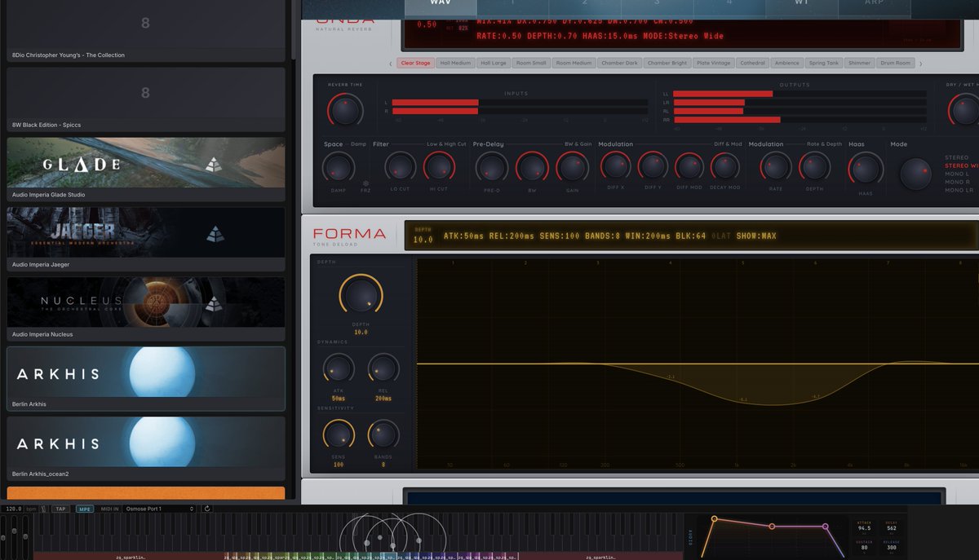Choose the Shimmer reverb preset
Image resolution: width=979 pixels, height=560 pixels.
pos(859,63)
